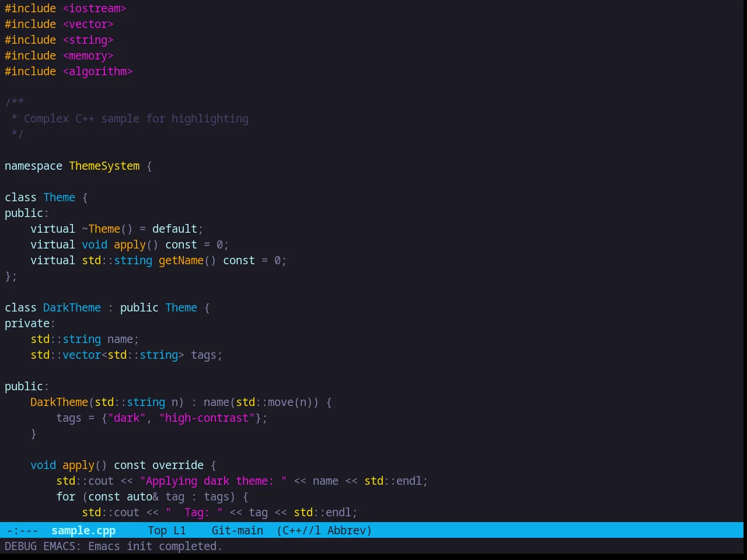Click the comment 'Complex C++ sample for highlighting'

point(136,118)
